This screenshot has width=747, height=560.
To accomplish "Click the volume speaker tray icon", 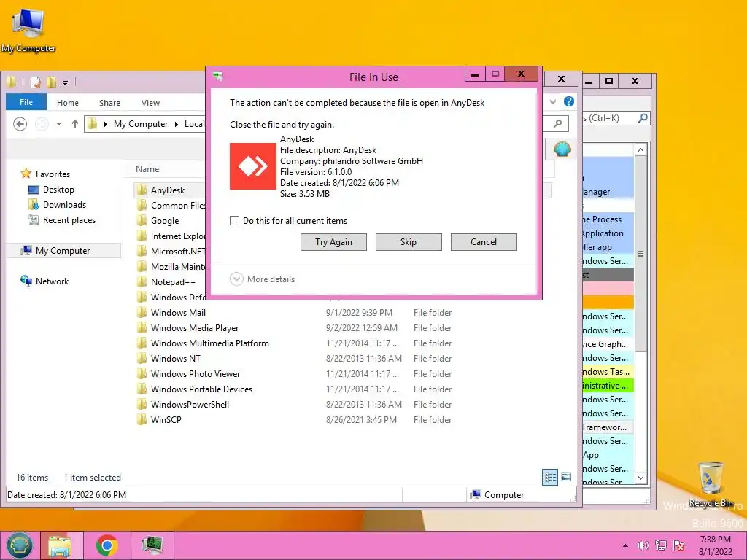I will pos(643,545).
